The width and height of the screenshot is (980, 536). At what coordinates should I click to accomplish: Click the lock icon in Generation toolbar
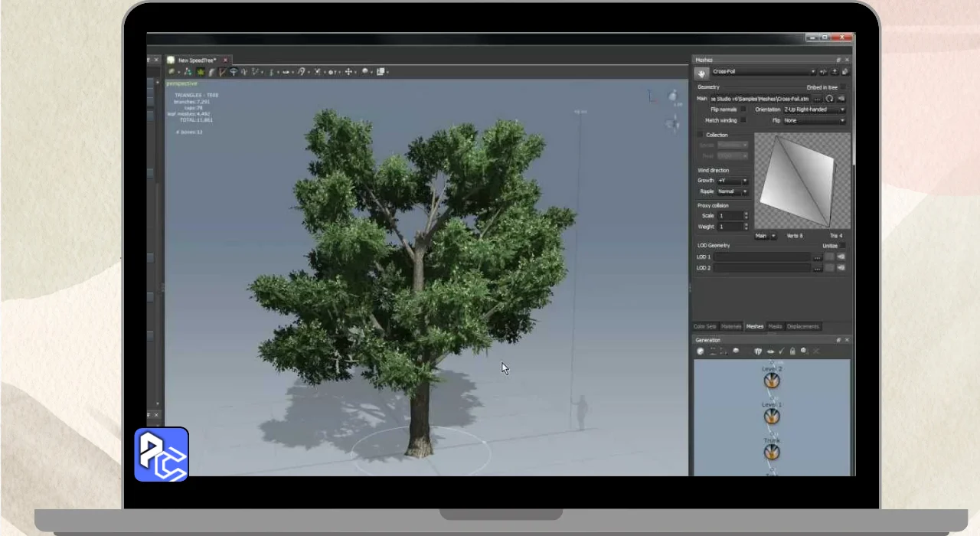pos(792,351)
